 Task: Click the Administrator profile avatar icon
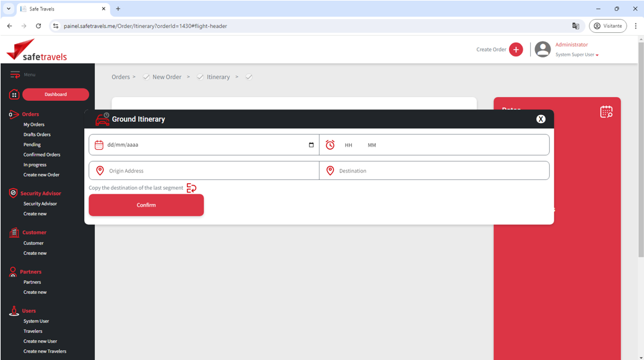pyautogui.click(x=542, y=49)
